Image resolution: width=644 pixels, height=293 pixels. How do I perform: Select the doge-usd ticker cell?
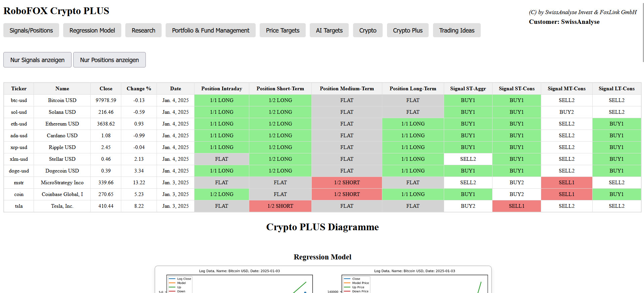coord(19,171)
